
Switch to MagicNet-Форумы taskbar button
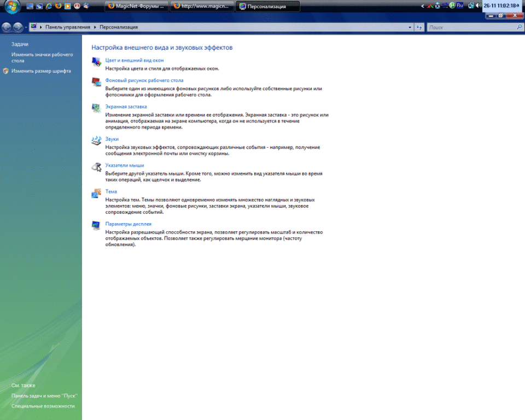[x=136, y=6]
